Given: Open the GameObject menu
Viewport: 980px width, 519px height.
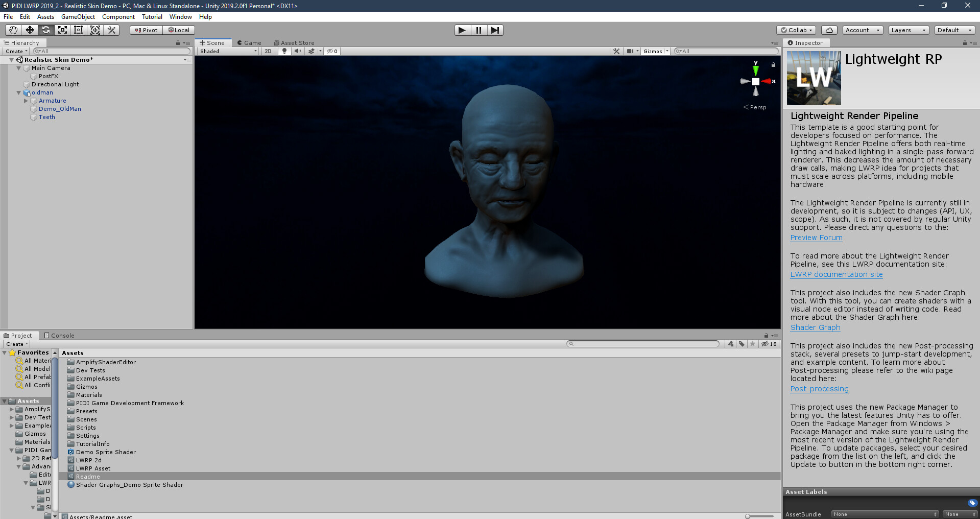Looking at the screenshot, I should pyautogui.click(x=78, y=17).
